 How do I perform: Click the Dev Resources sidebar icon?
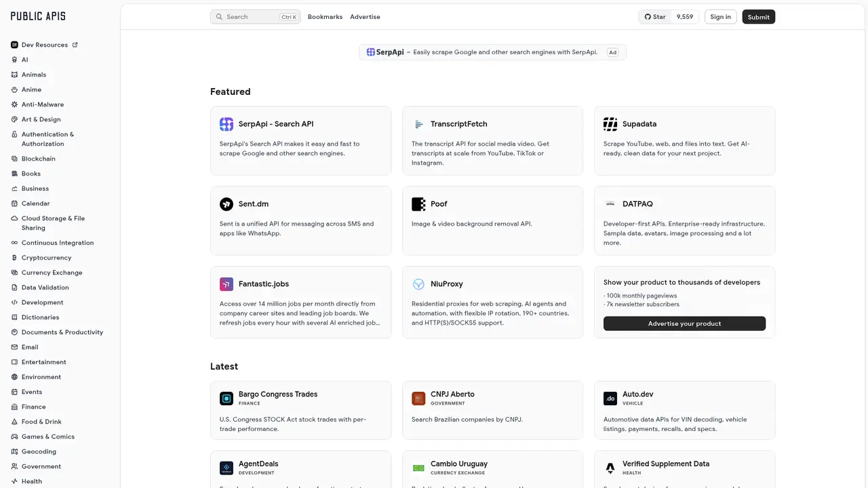pos(14,45)
